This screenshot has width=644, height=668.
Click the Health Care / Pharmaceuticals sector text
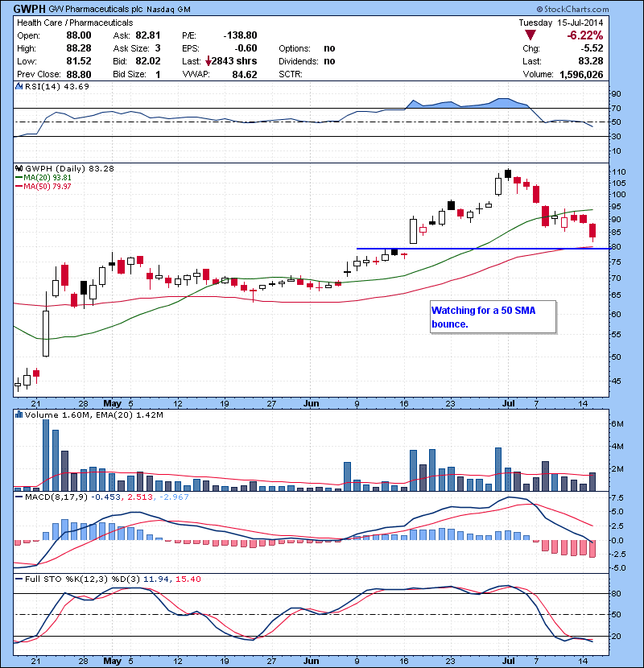click(x=75, y=23)
